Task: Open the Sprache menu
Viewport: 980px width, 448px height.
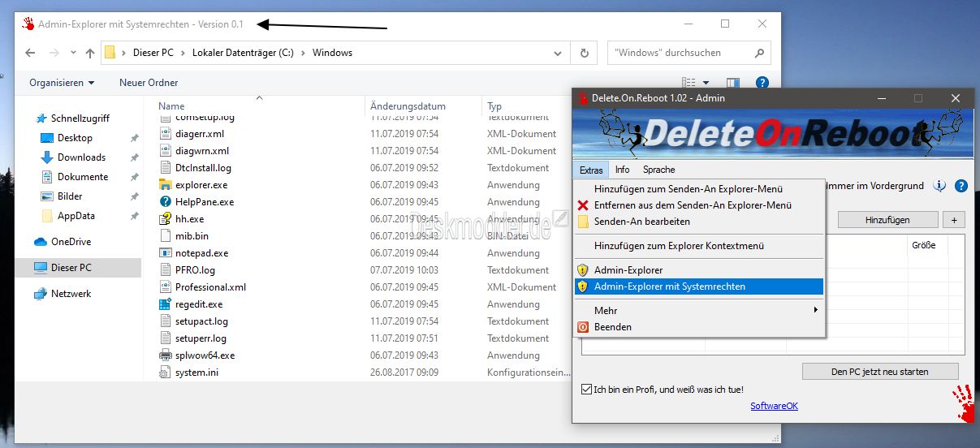Action: tap(658, 170)
